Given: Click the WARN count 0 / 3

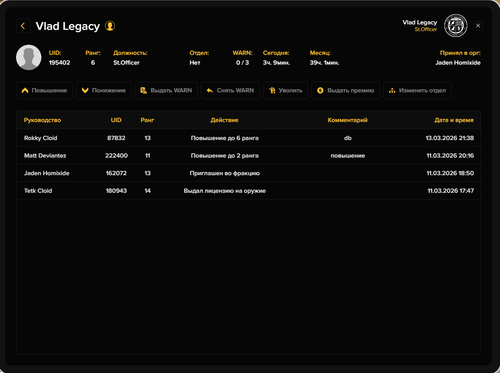Looking at the screenshot, I should pyautogui.click(x=242, y=63).
